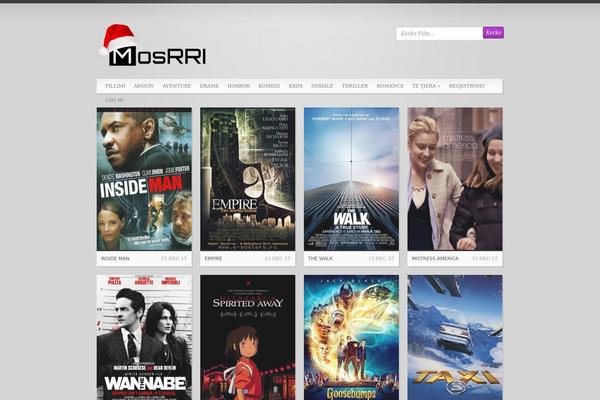Click the date beside Empire caption

pyautogui.click(x=277, y=259)
